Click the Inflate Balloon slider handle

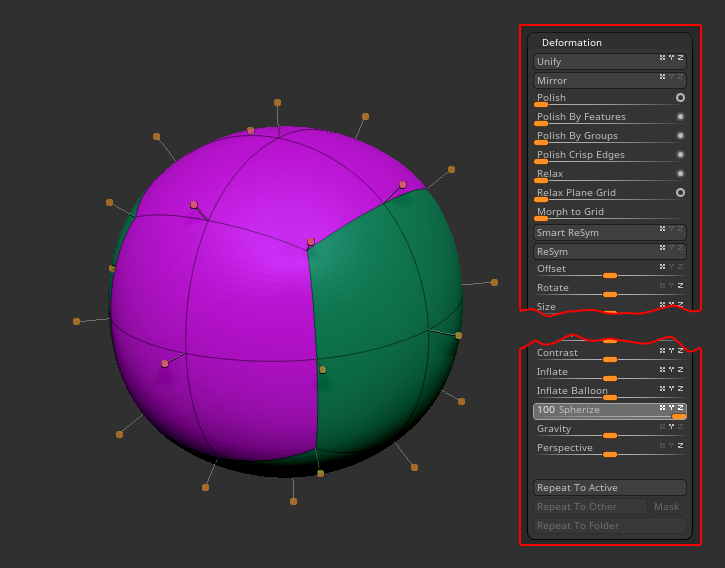(x=610, y=398)
